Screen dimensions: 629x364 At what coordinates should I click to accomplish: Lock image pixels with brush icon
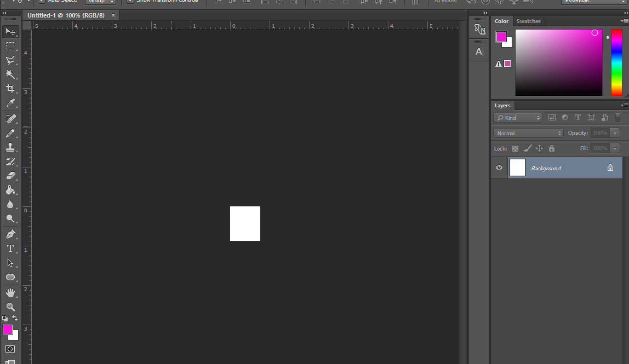point(528,148)
